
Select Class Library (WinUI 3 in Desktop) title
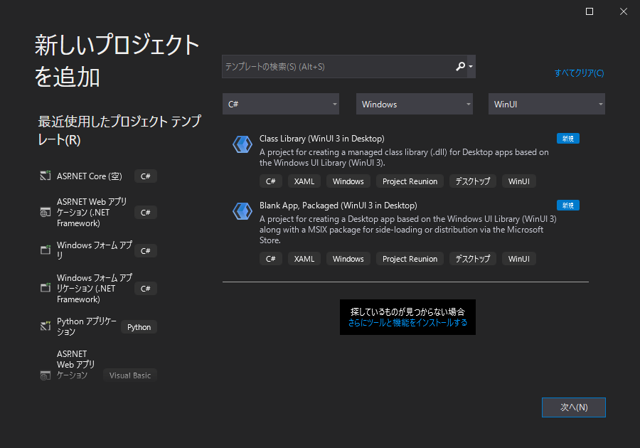[x=322, y=139]
